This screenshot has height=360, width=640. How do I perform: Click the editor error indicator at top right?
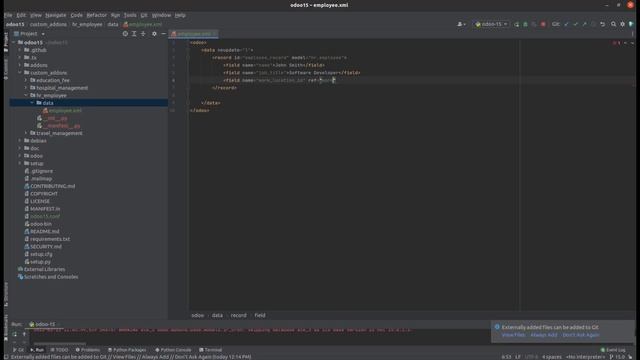(x=616, y=42)
